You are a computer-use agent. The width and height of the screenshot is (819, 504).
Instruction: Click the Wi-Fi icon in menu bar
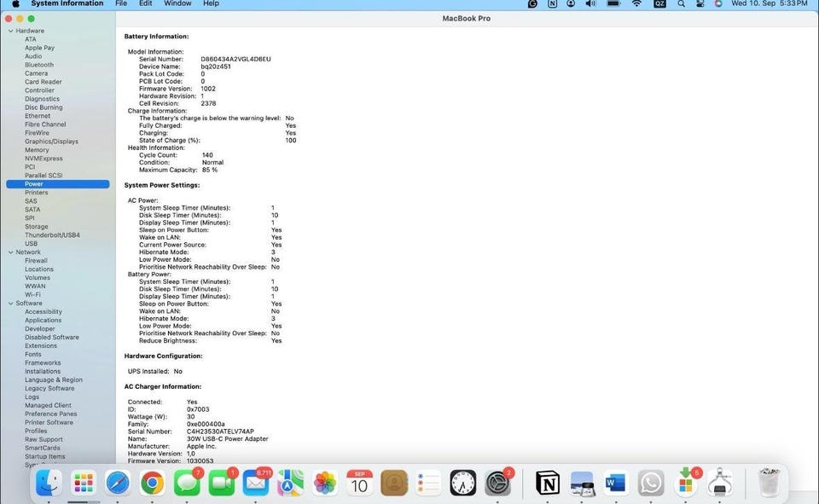pos(636,4)
